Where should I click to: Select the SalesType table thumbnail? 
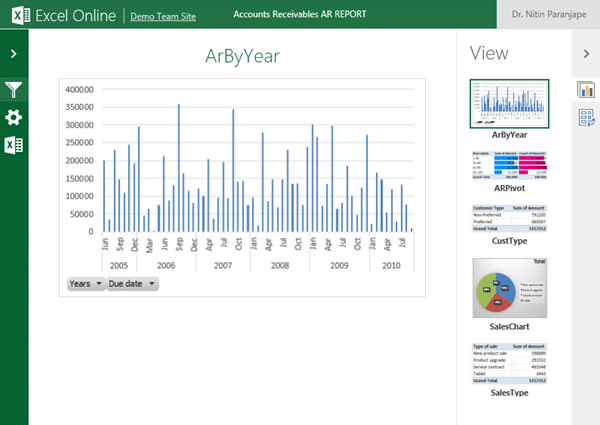(509, 363)
